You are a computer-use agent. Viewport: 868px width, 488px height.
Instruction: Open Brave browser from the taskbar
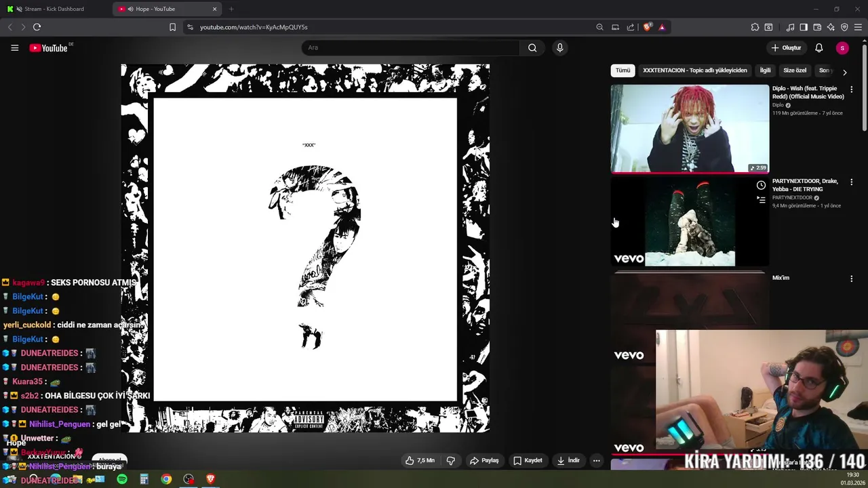click(210, 479)
